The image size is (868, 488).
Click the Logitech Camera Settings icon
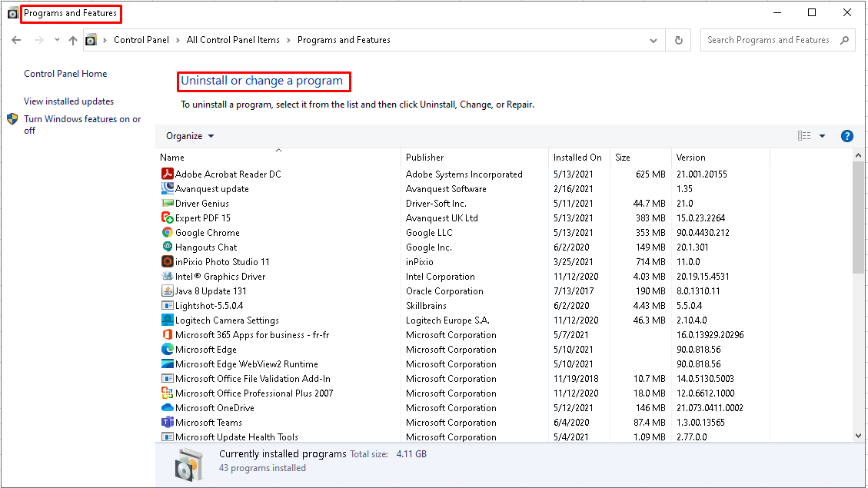pos(167,320)
